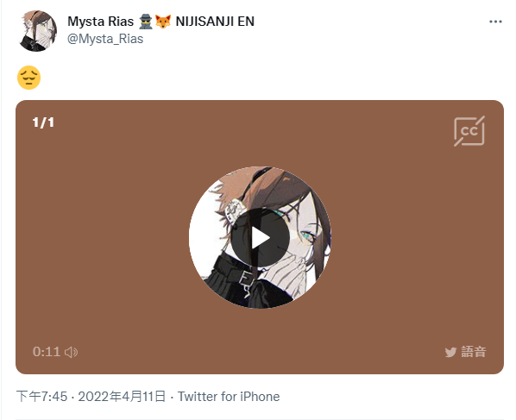The width and height of the screenshot is (516, 420).
Task: Open the Twitter for iPhone source link
Action: click(x=229, y=397)
